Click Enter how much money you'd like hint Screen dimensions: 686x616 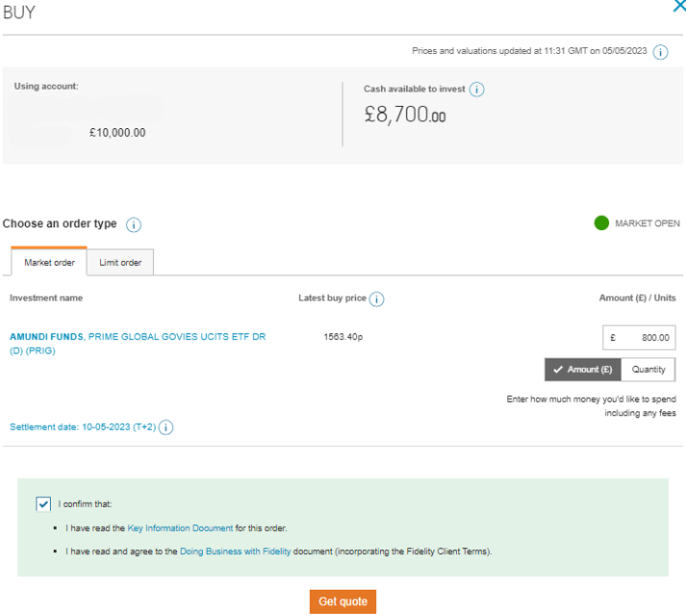click(591, 406)
